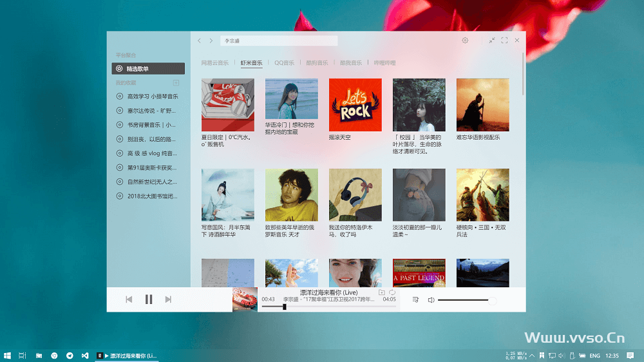Mute the volume speaker icon

click(x=431, y=300)
